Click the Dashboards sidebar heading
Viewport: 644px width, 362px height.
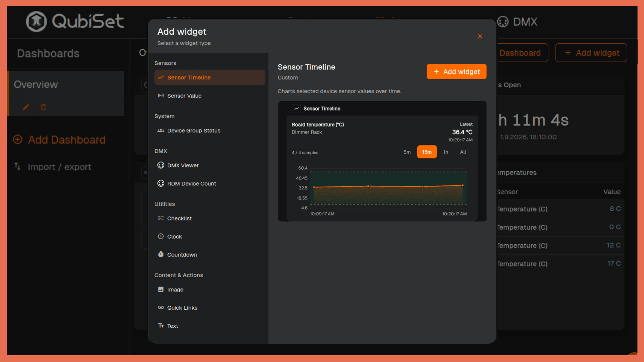48,53
